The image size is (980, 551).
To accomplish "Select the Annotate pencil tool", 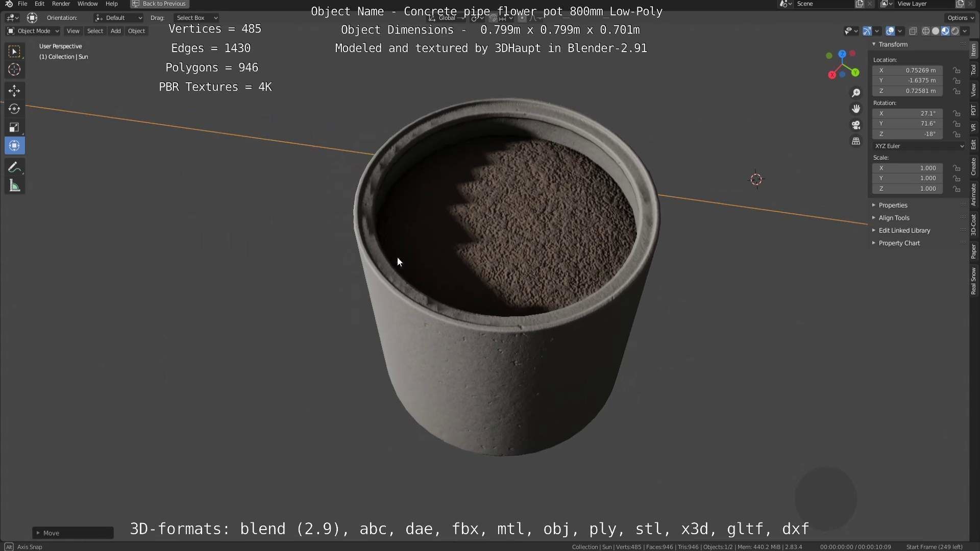I will 14,168.
